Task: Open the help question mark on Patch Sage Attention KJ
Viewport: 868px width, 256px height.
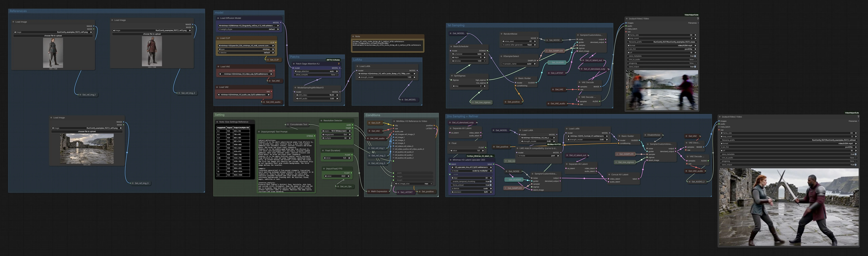Action: pos(339,64)
